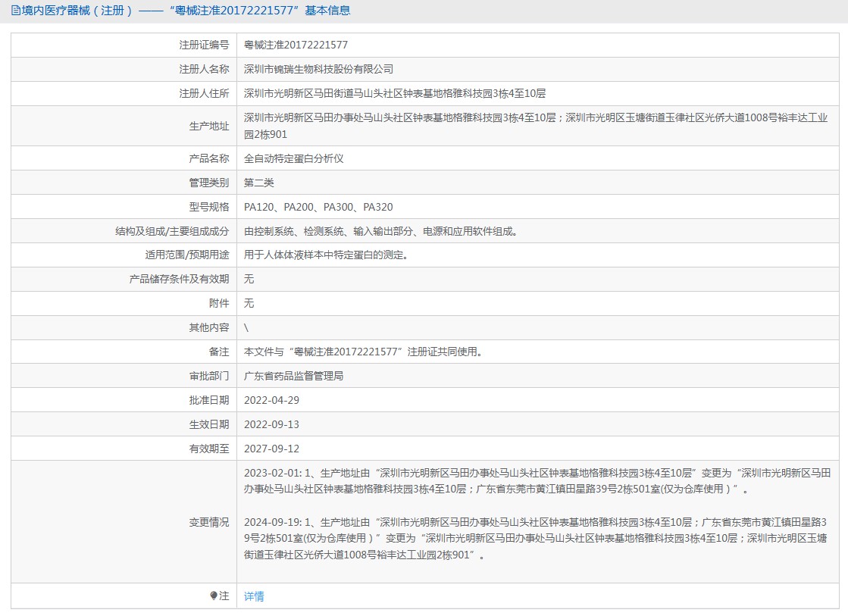This screenshot has width=848, height=616.
Task: Select approval date 2022-04-29
Action: [271, 400]
